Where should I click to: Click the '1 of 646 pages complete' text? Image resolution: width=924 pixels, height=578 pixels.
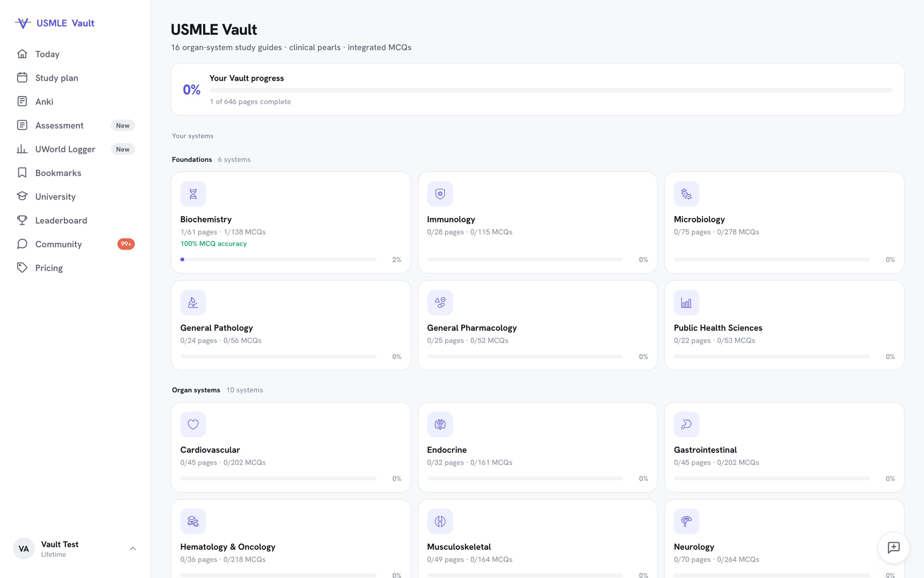[x=250, y=101]
